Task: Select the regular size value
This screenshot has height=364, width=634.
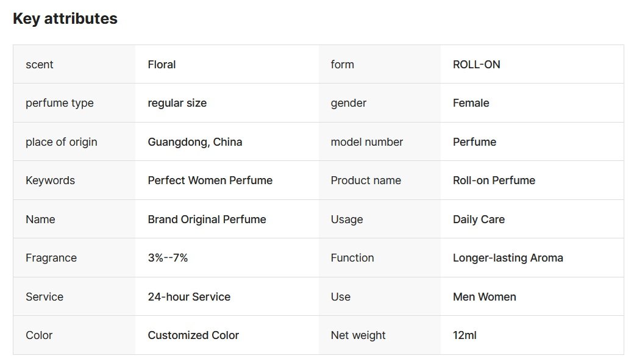Action: [x=177, y=103]
